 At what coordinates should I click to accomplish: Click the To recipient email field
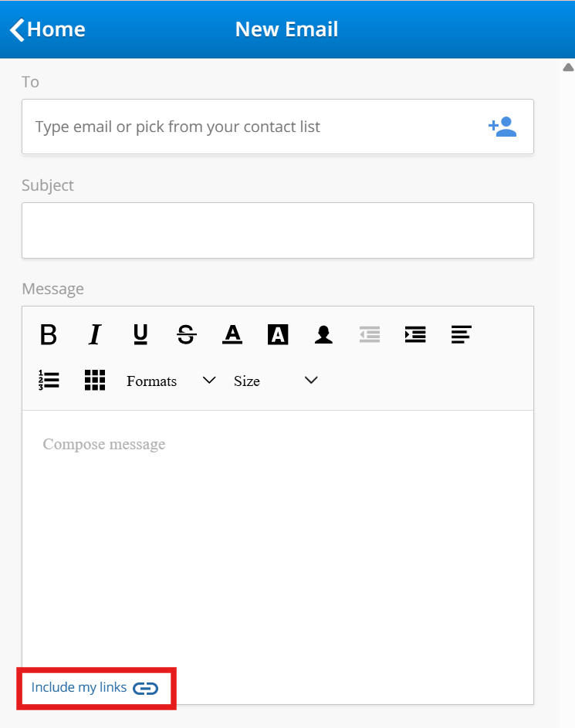(255, 127)
